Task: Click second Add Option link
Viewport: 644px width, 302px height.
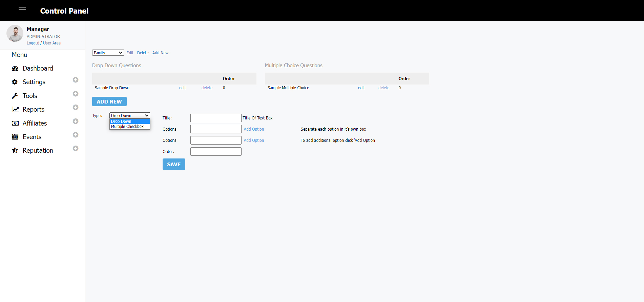Action: [254, 140]
